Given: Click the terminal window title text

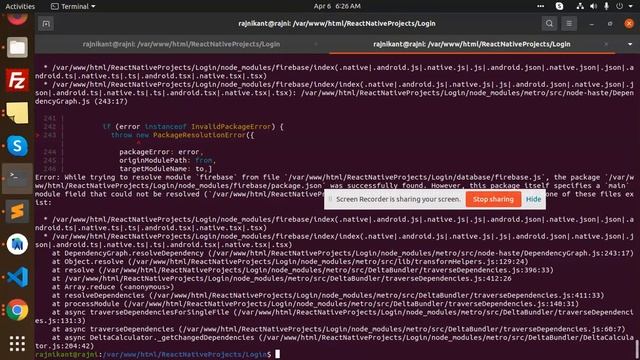Looking at the screenshot, I should 337,24.
